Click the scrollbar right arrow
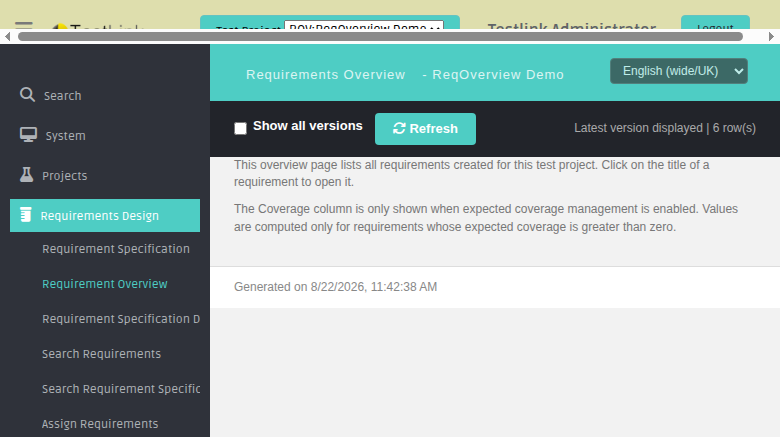 [x=771, y=36]
